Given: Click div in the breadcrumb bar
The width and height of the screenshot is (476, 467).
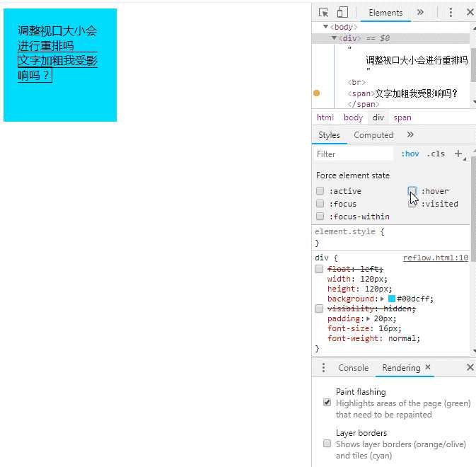Looking at the screenshot, I should (x=378, y=117).
